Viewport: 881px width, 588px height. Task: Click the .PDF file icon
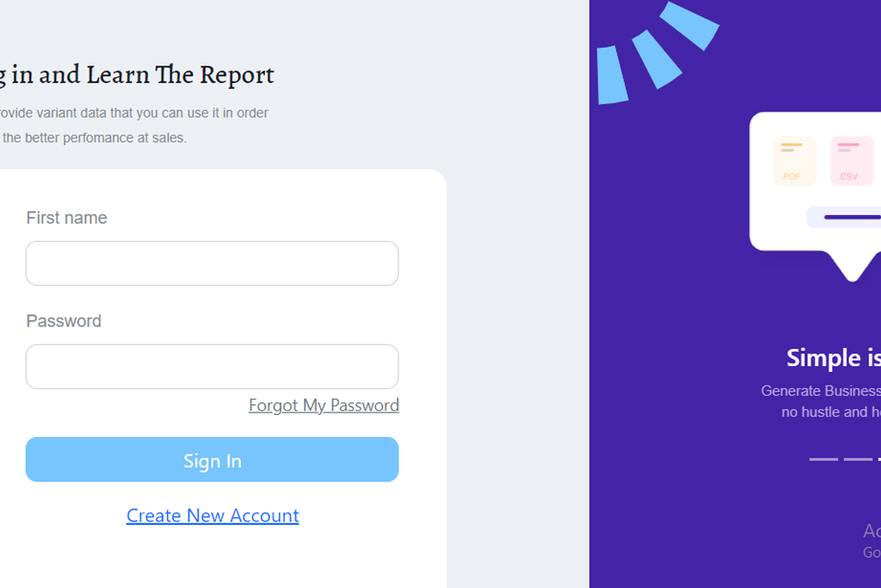(x=794, y=160)
